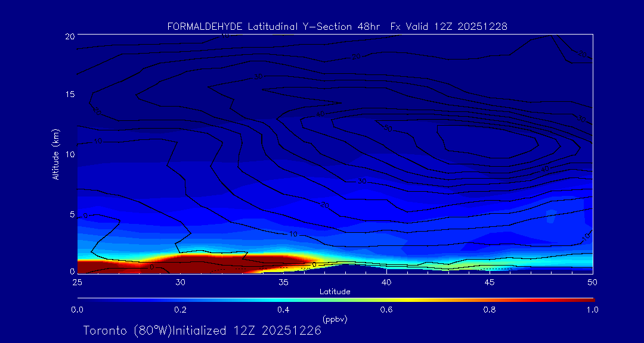
Task: Click colorbar scale value 0.8
Action: 490,310
